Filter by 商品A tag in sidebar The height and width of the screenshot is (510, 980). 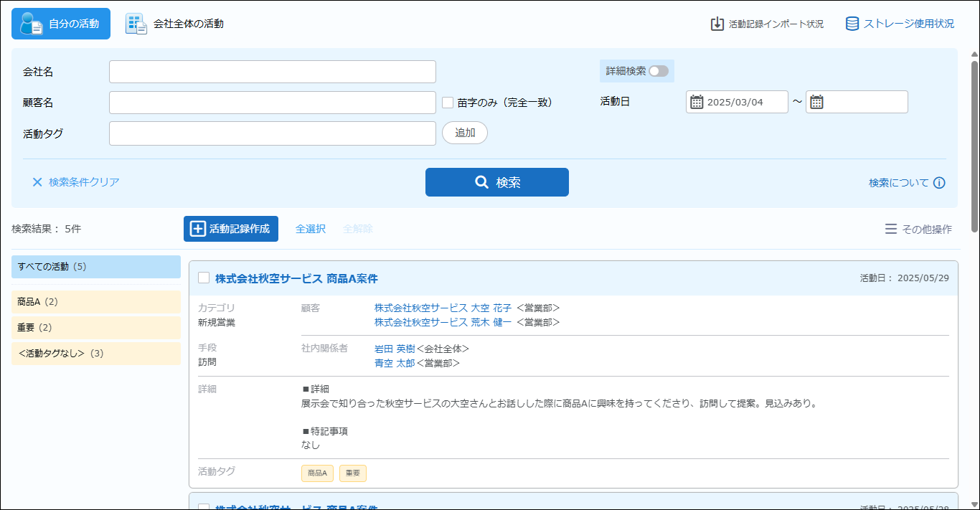96,302
